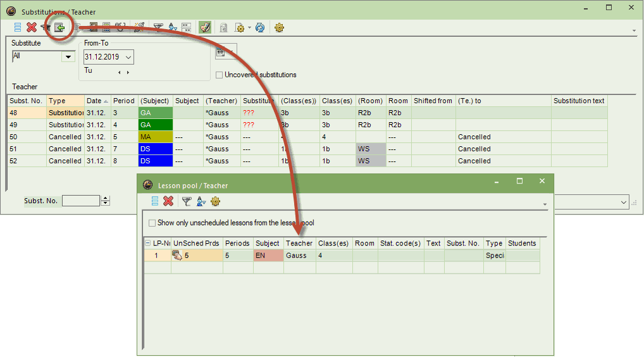Open toolbar overflow arrow in Substitutions window
Image resolution: width=644 pixels, height=364 pixels.
pyautogui.click(x=634, y=30)
